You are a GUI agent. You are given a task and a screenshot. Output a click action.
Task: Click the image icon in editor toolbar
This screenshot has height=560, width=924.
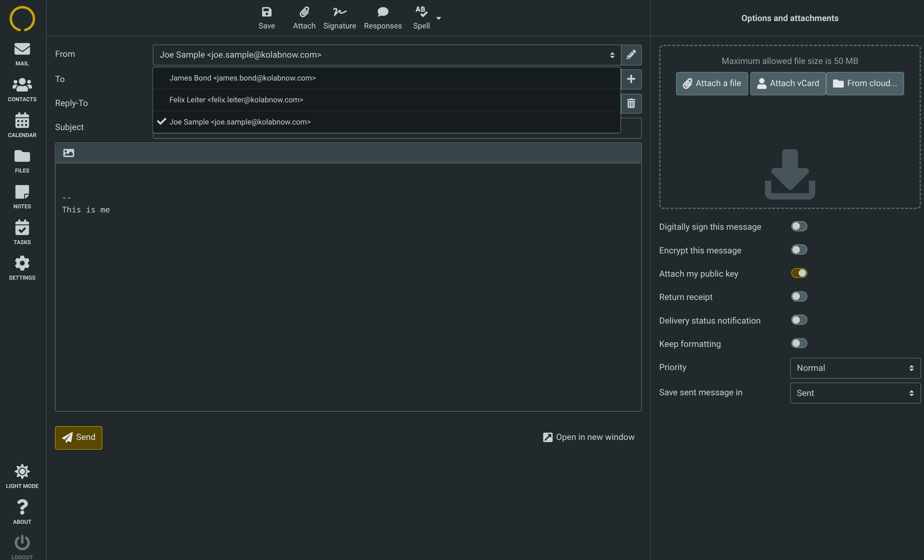coord(69,153)
